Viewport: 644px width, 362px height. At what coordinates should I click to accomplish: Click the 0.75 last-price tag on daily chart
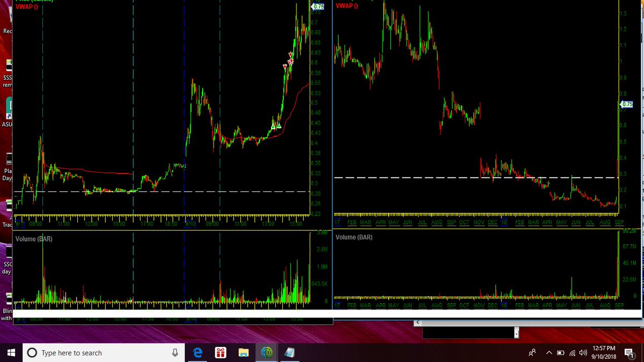[x=626, y=105]
